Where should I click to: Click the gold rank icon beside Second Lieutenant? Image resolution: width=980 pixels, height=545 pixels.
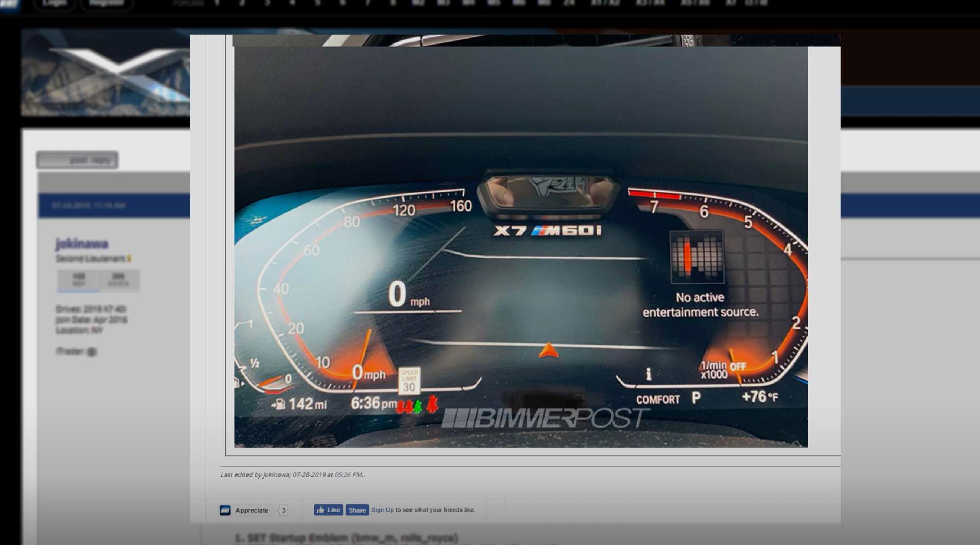129,259
